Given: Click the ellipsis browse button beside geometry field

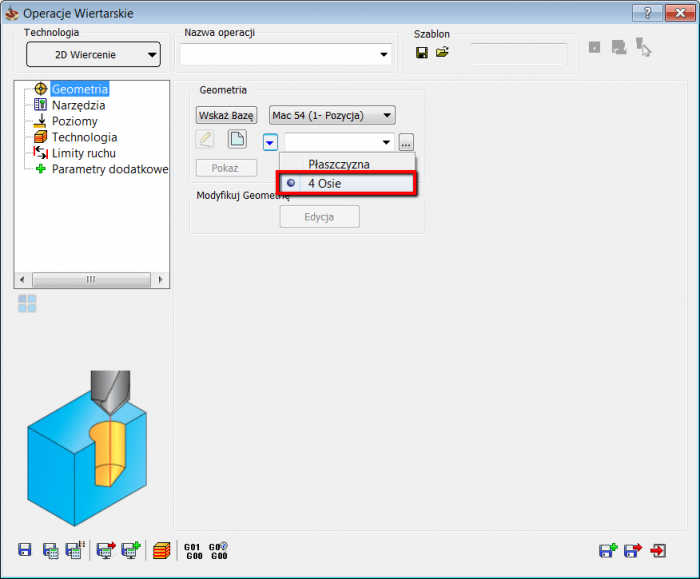Looking at the screenshot, I should 406,142.
